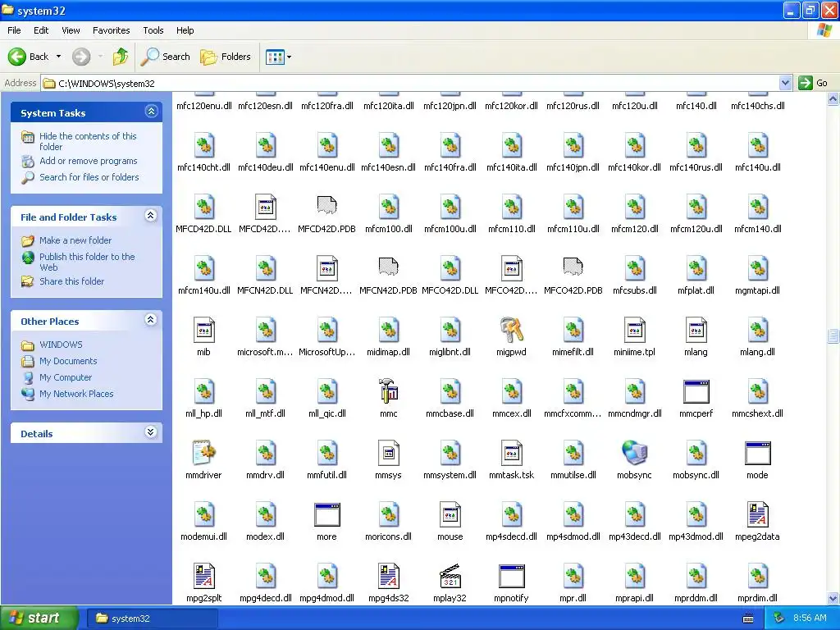The image size is (840, 630).
Task: Expand the Details panel
Action: pyautogui.click(x=151, y=432)
